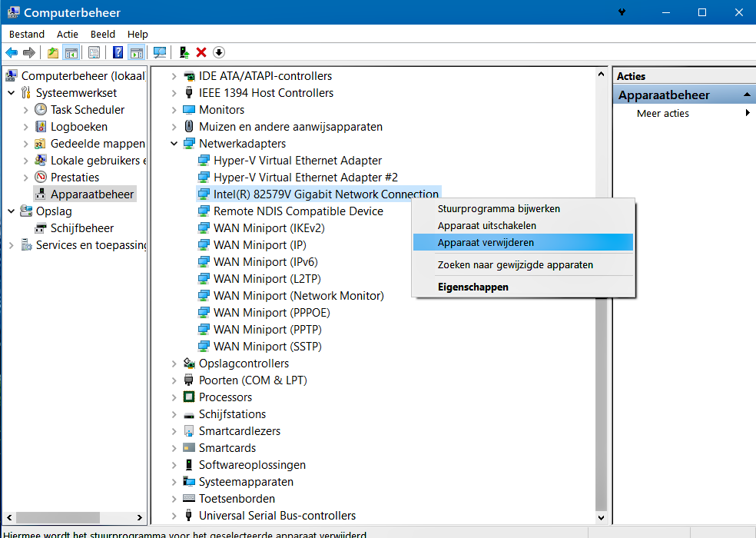Image resolution: width=756 pixels, height=538 pixels.
Task: Click the left pane scroll-right arrow
Action: [x=139, y=518]
